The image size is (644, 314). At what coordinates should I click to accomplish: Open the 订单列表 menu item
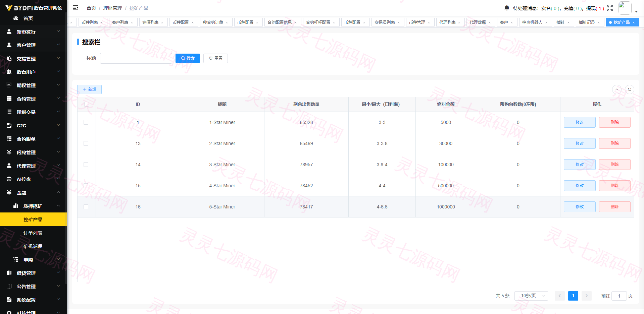coord(34,233)
